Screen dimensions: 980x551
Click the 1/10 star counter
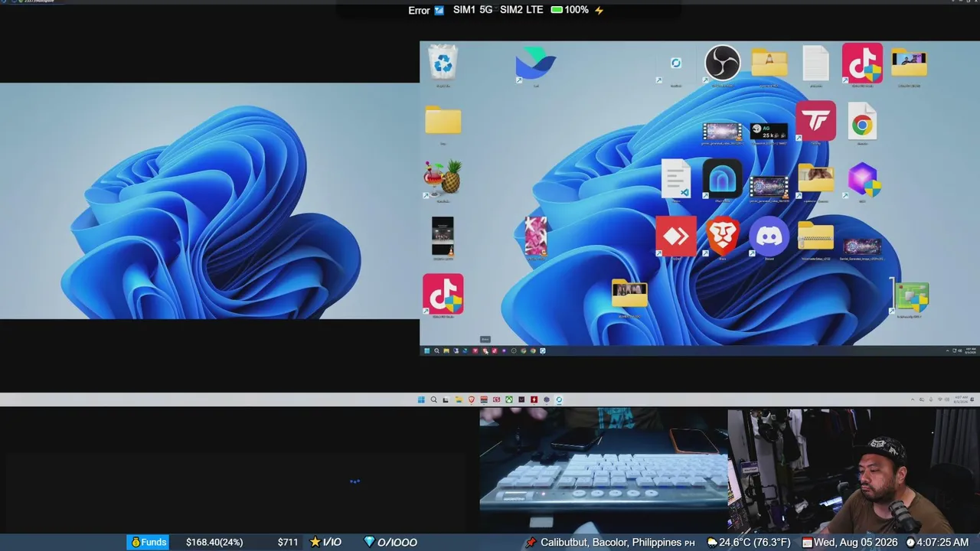pos(325,542)
